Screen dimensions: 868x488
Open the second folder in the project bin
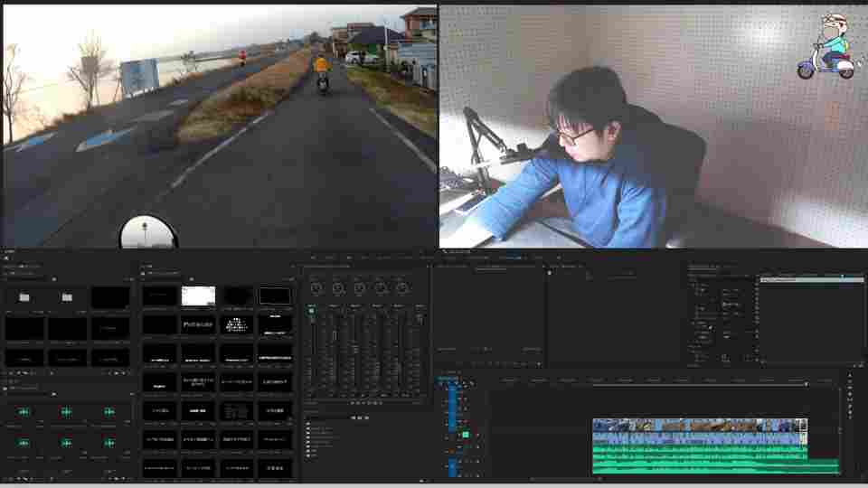click(67, 297)
